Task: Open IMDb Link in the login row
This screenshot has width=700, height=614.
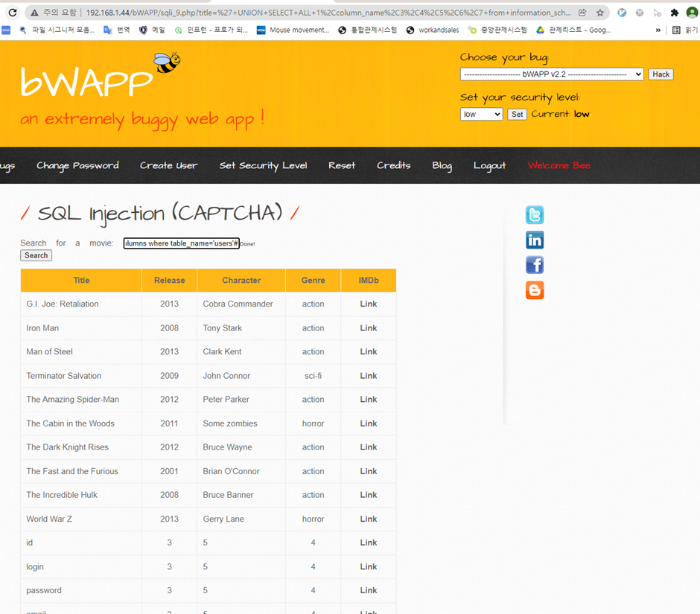Action: coord(369,566)
